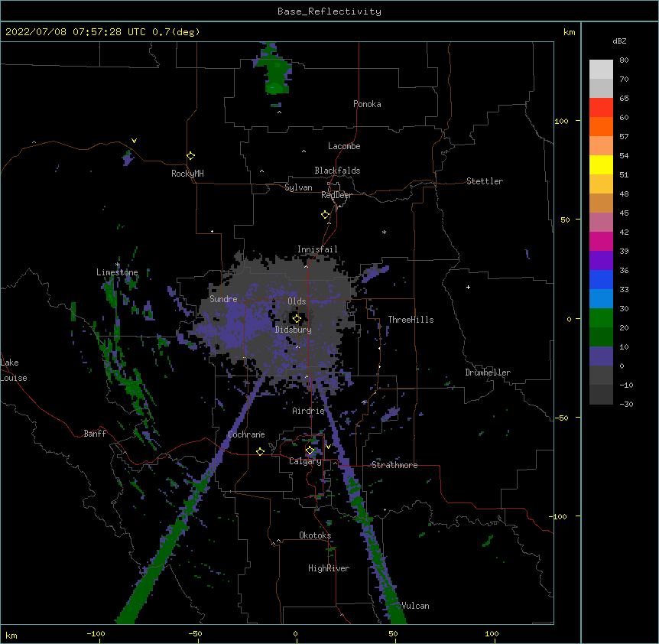Screen dimensions: 659x644
Task: Click the Okotoks label
Action: pyautogui.click(x=315, y=535)
